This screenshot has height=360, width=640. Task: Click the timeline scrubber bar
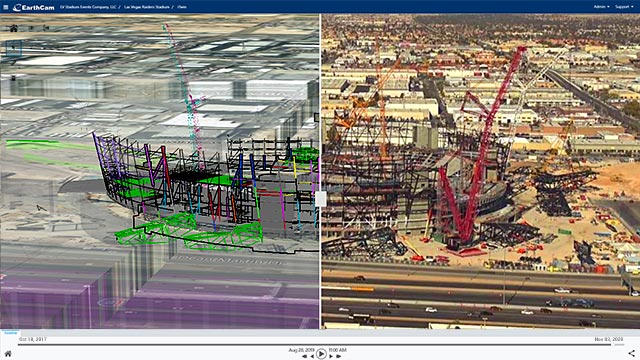coord(320,344)
